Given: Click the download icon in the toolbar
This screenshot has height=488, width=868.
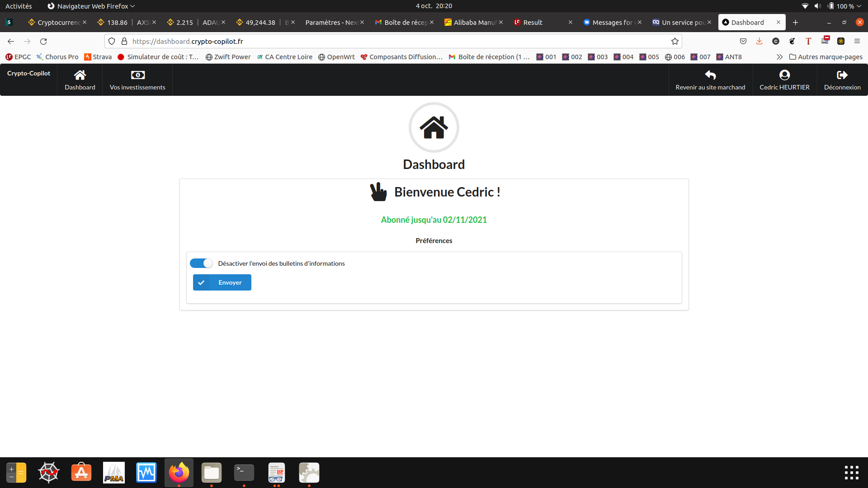Looking at the screenshot, I should [759, 41].
